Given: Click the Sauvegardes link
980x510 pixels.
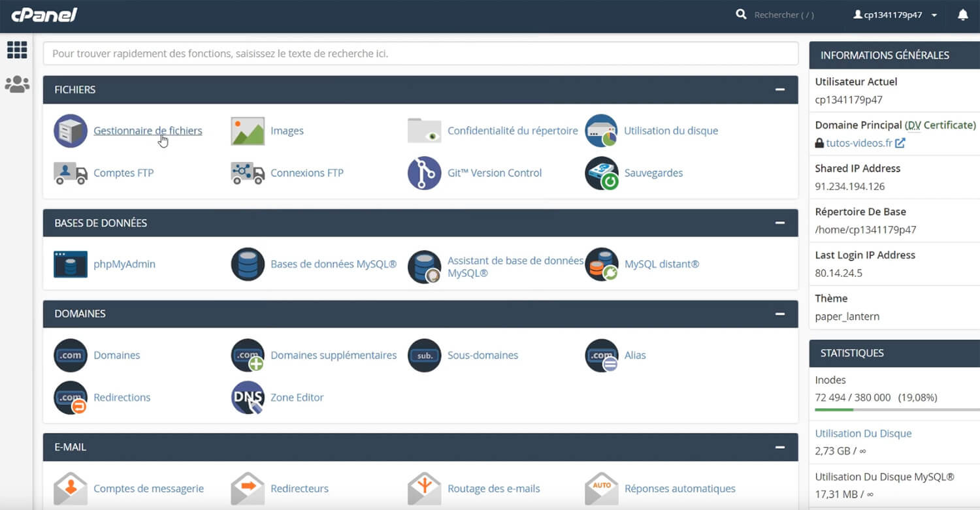Looking at the screenshot, I should [x=653, y=173].
